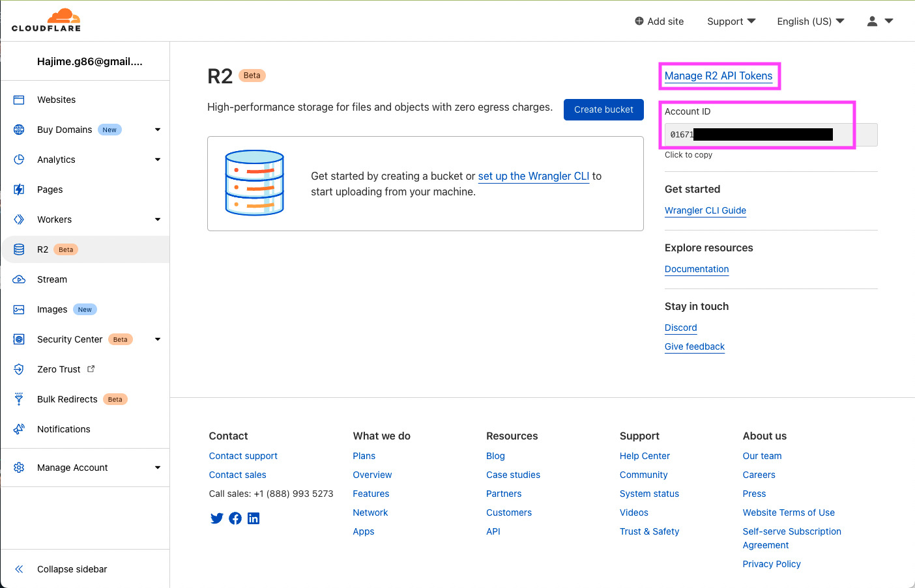
Task: Open the user account avatar menu
Action: point(872,21)
